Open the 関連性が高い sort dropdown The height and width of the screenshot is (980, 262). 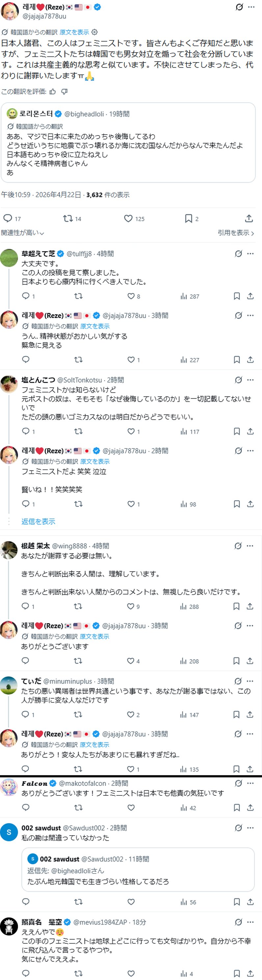pyautogui.click(x=22, y=233)
